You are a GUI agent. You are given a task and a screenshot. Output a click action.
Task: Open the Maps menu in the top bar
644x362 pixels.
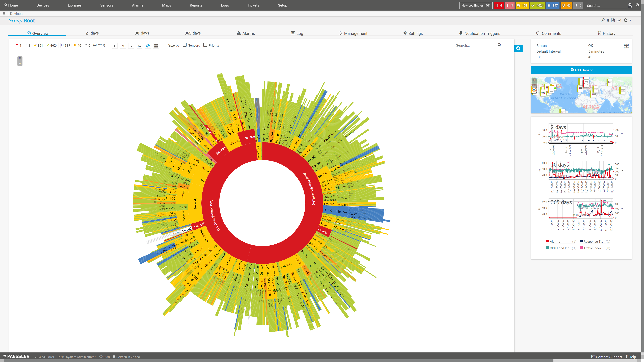click(x=167, y=5)
